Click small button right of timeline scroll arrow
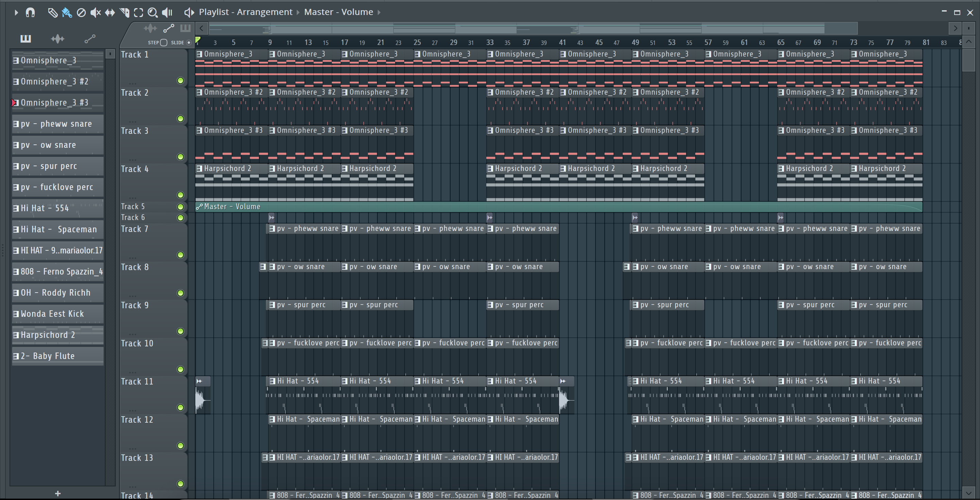The height and width of the screenshot is (500, 980). pyautogui.click(x=968, y=28)
